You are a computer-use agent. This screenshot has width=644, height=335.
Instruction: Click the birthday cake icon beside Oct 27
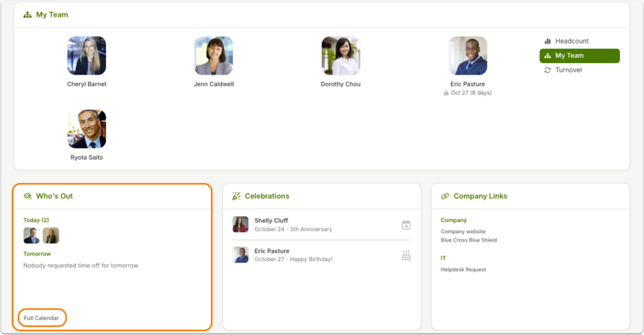pyautogui.click(x=446, y=93)
